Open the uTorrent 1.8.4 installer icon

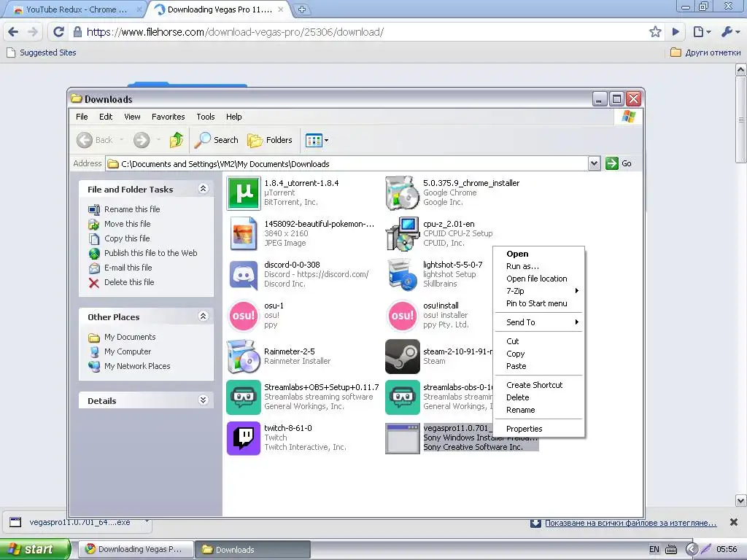click(244, 192)
